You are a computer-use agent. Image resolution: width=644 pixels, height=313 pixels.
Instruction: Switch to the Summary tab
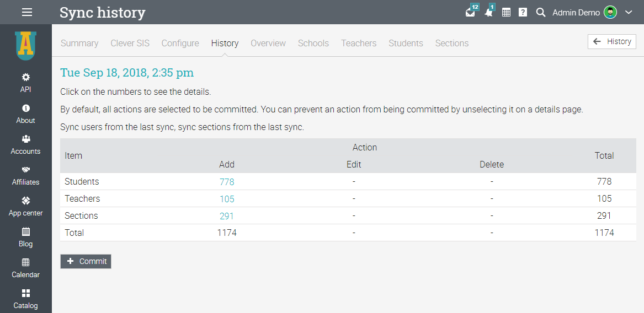point(79,43)
